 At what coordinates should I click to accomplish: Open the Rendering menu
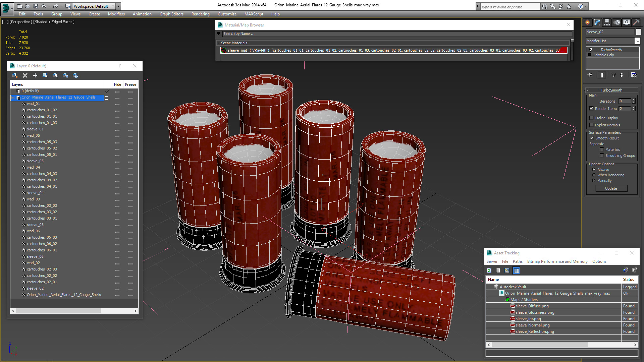[x=200, y=14]
